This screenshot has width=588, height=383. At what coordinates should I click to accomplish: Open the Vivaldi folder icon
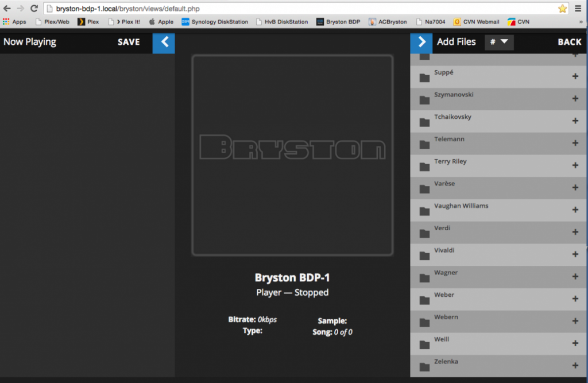[x=424, y=256]
